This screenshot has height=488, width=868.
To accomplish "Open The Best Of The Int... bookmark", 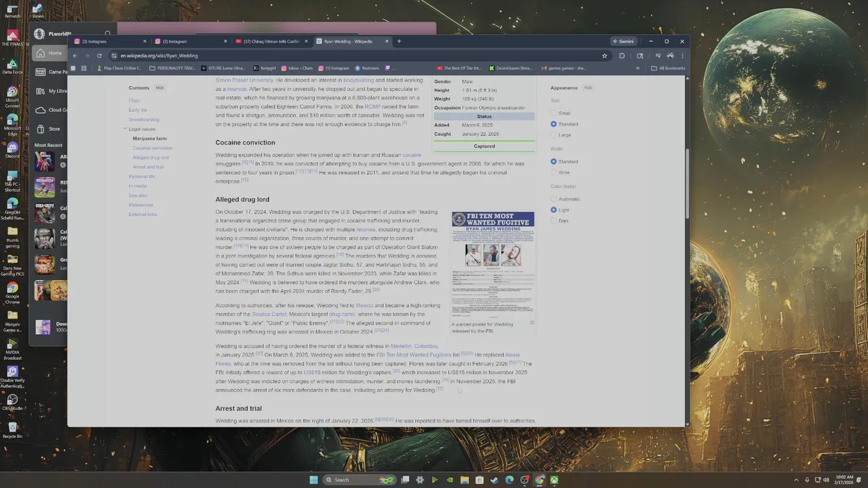I will pos(458,68).
